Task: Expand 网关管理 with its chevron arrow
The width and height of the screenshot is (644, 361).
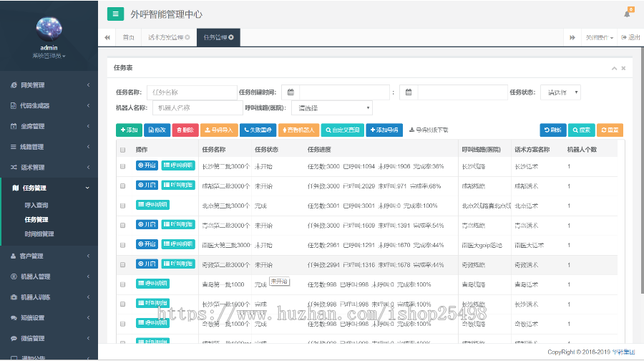Action: click(88, 85)
